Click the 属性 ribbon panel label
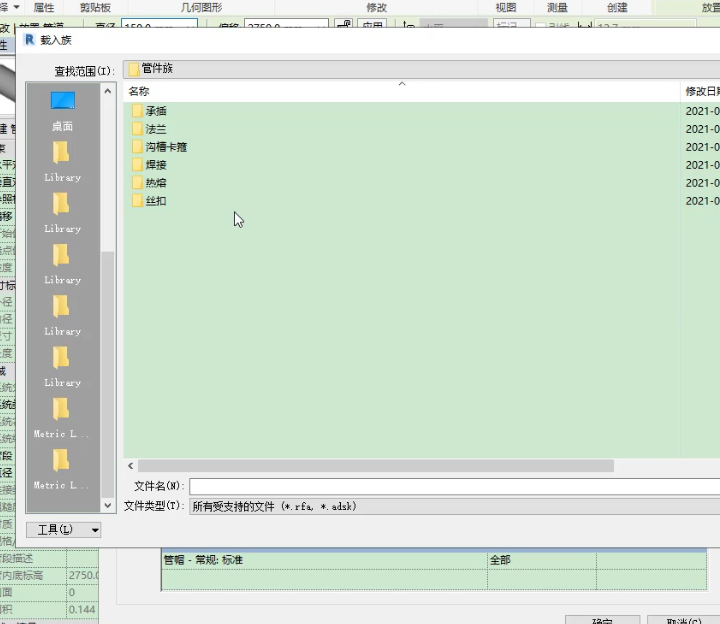Viewport: 720px width, 624px height. click(45, 7)
